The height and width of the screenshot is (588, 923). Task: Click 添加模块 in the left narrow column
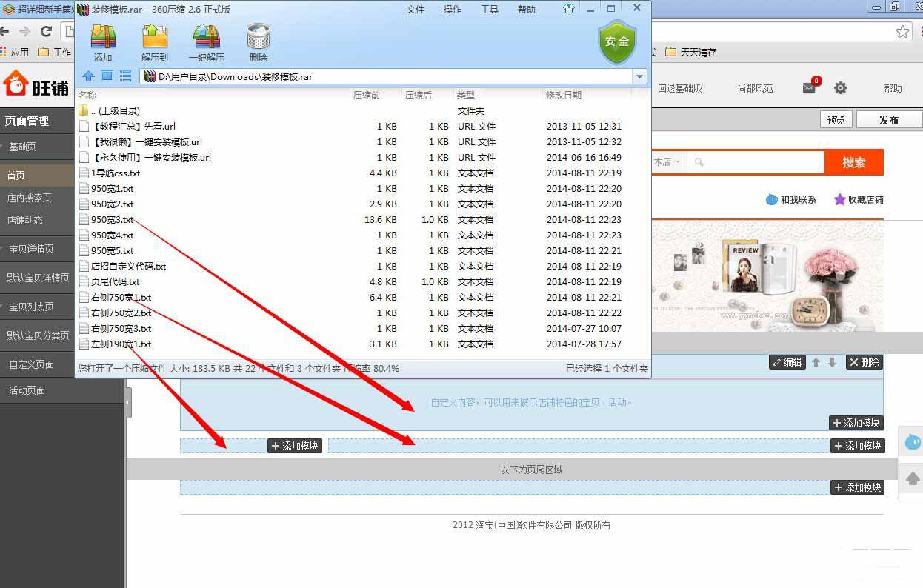click(x=295, y=446)
